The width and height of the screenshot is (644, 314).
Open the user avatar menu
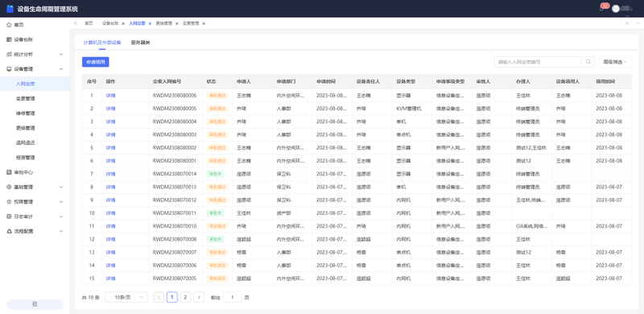615,9
